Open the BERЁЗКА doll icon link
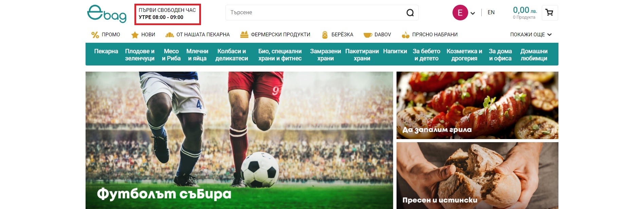The width and height of the screenshot is (644, 209). click(337, 35)
